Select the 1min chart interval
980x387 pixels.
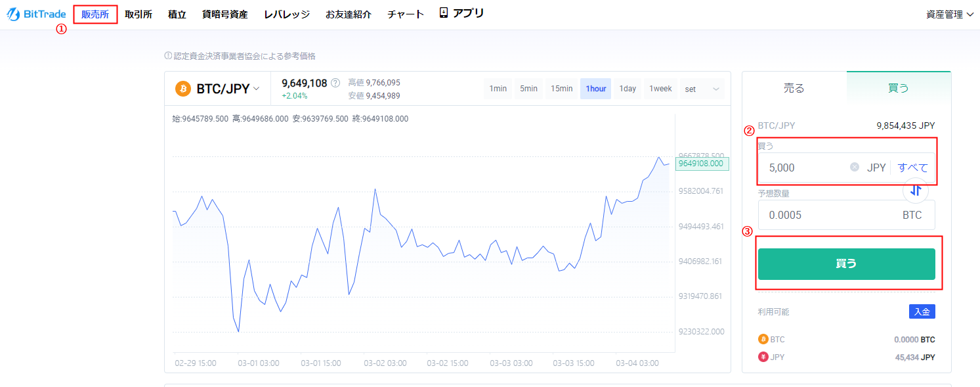click(x=499, y=89)
